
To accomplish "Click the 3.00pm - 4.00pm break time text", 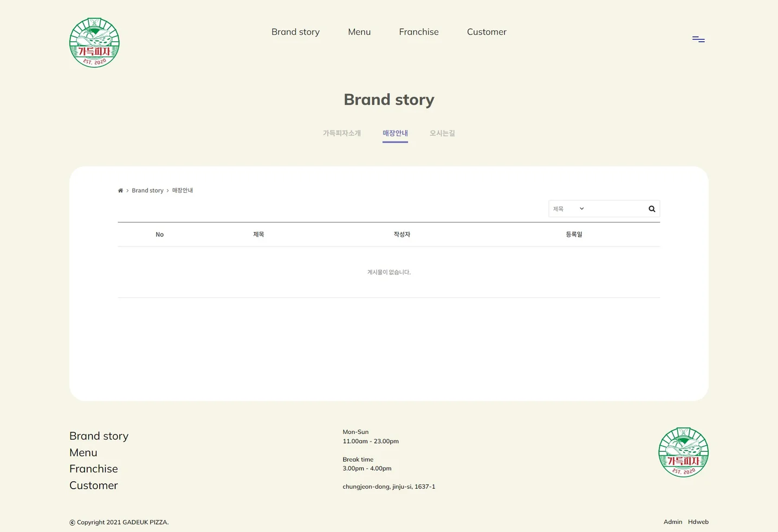I will click(x=367, y=469).
